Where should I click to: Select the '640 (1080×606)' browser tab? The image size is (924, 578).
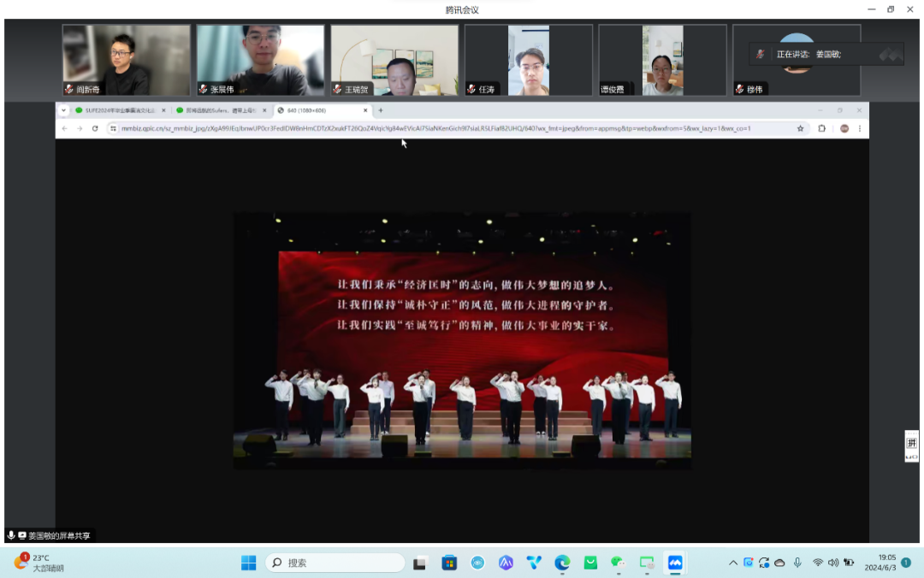pyautogui.click(x=321, y=110)
